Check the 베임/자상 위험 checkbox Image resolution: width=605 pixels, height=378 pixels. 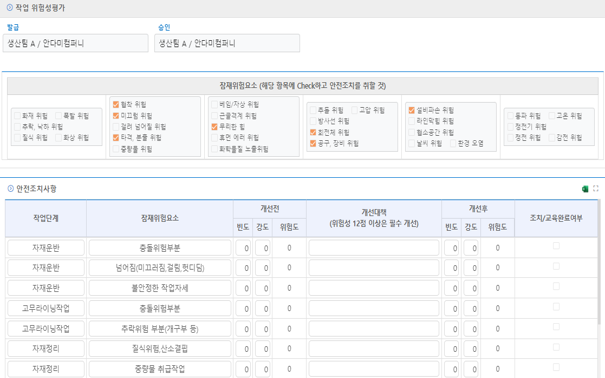(x=215, y=105)
